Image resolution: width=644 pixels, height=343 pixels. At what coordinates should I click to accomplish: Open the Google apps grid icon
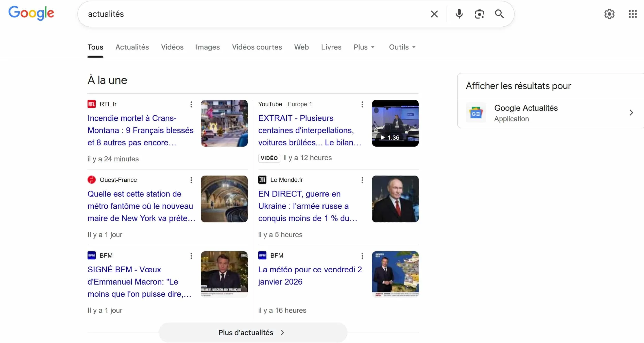coord(633,14)
